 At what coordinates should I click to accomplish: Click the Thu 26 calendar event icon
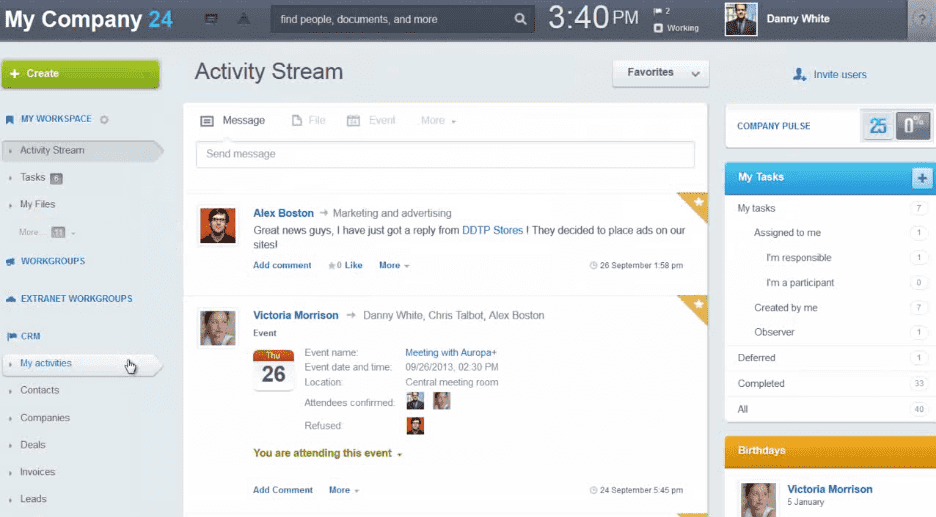point(273,369)
